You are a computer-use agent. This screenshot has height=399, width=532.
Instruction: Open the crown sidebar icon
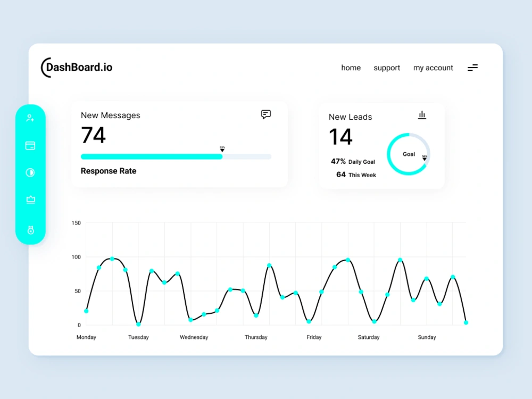pos(30,199)
